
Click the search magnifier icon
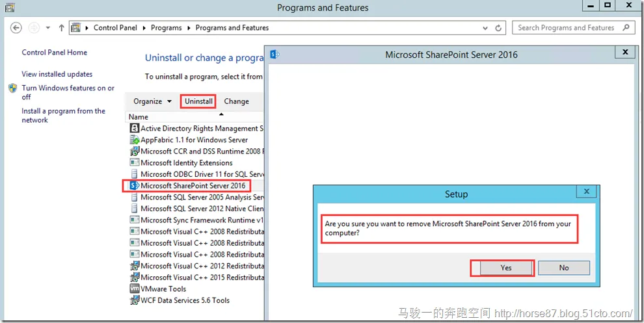pyautogui.click(x=626, y=28)
